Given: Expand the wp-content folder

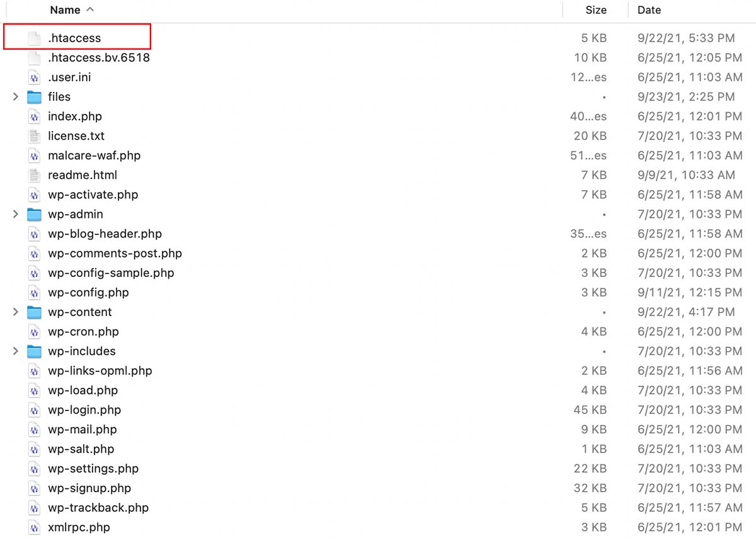Looking at the screenshot, I should coord(16,312).
